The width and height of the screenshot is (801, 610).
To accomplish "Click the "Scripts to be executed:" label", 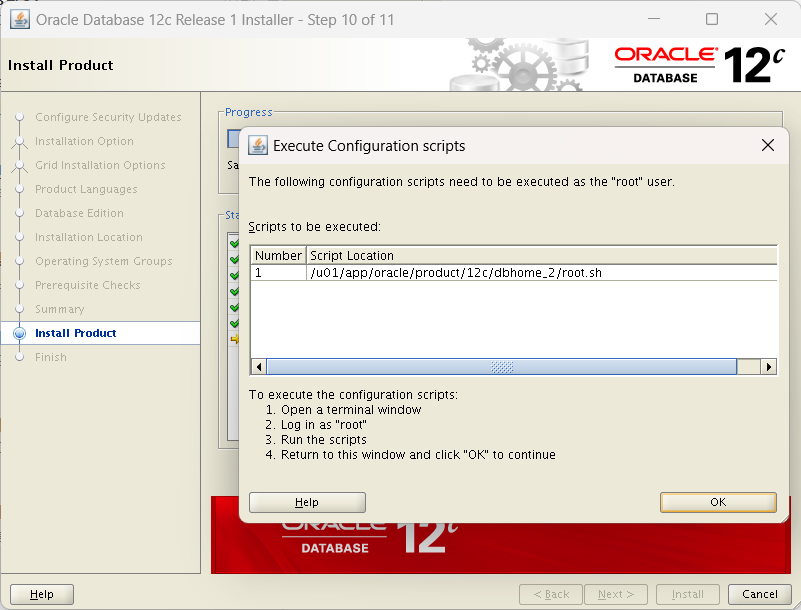I will click(x=315, y=227).
